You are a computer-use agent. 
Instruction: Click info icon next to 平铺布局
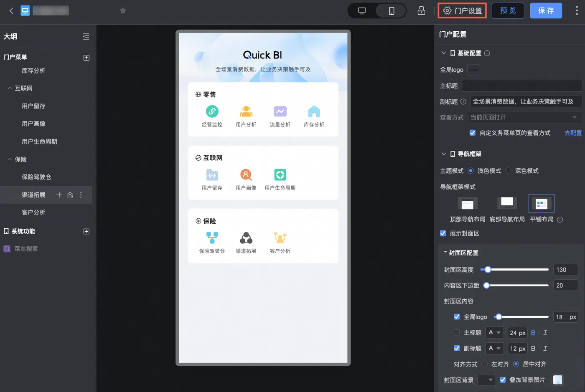coord(560,220)
